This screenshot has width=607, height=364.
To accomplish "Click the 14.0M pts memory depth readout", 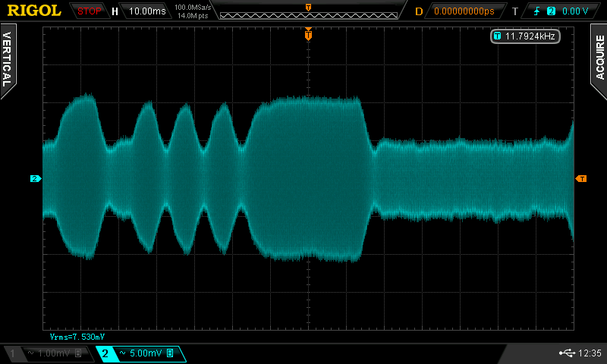I will (193, 16).
